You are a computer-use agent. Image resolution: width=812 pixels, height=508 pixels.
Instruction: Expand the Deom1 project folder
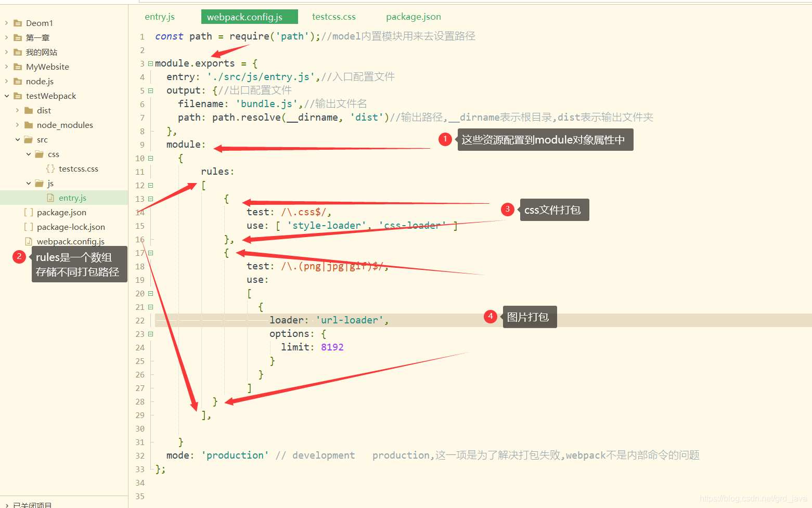pyautogui.click(x=6, y=23)
